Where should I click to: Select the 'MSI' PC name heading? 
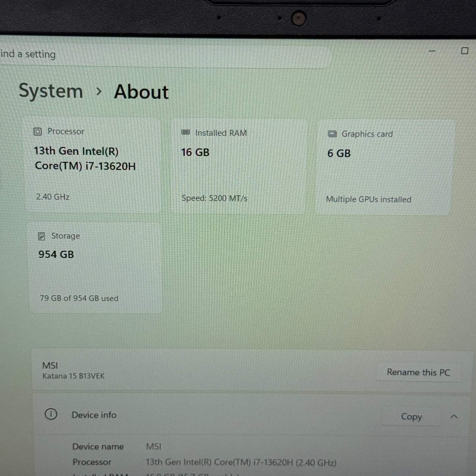[x=50, y=365]
